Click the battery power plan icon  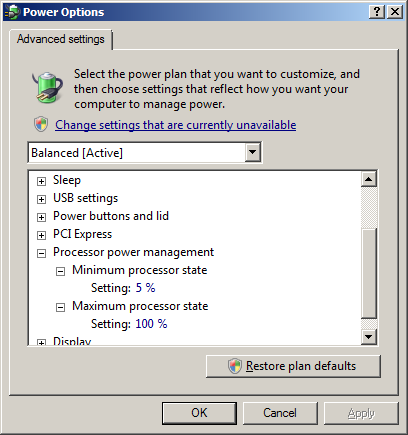48,87
